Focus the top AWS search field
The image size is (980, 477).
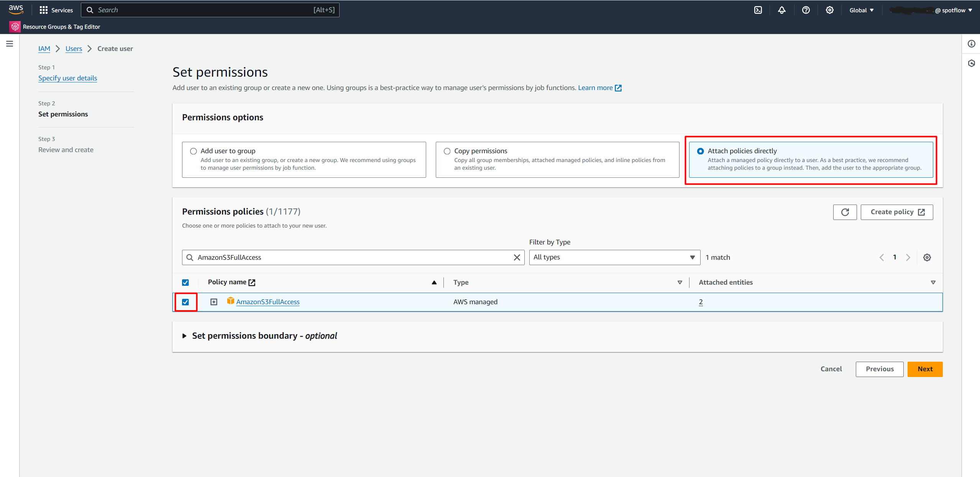pos(210,10)
